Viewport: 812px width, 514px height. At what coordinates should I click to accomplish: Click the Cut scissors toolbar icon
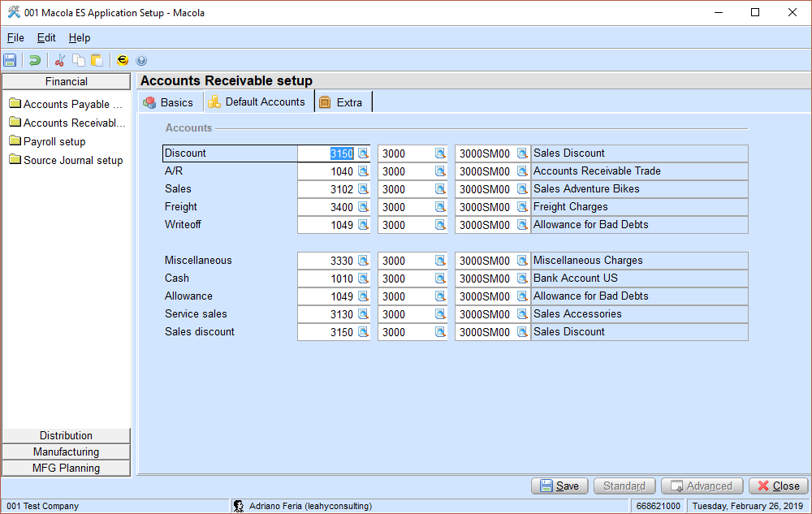click(59, 60)
